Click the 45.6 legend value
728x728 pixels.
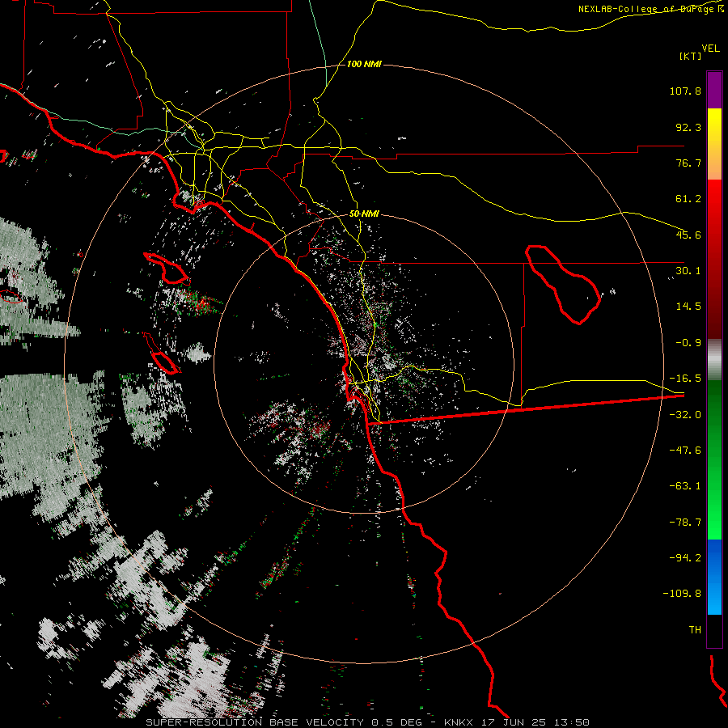[688, 235]
